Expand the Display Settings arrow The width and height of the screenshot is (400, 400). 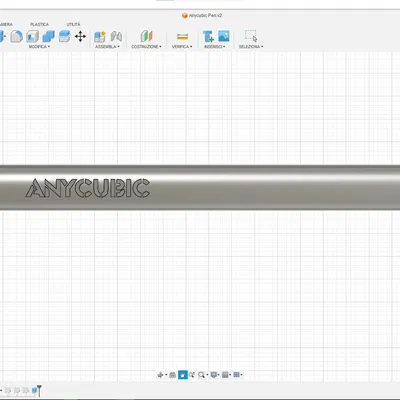219,375
